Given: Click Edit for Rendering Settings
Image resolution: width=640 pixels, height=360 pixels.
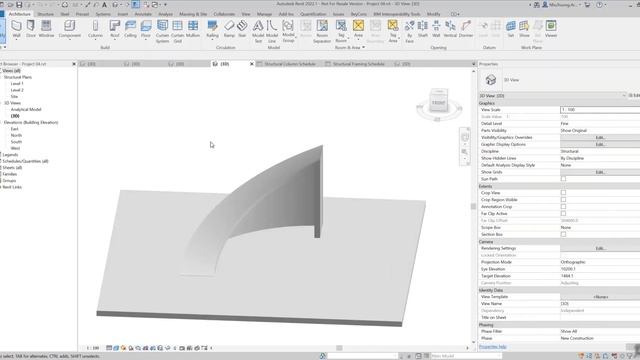Looking at the screenshot, I should pos(600,248).
